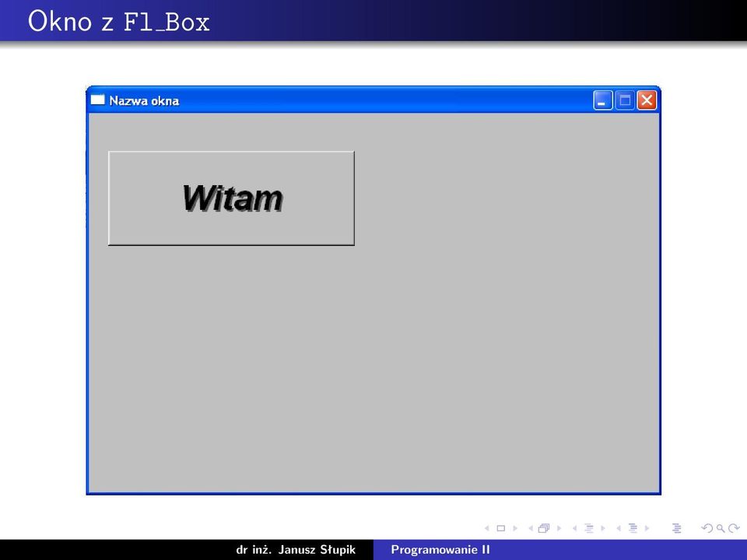This screenshot has width=747, height=560.
Task: Click the previous section arrow
Action: (x=619, y=528)
